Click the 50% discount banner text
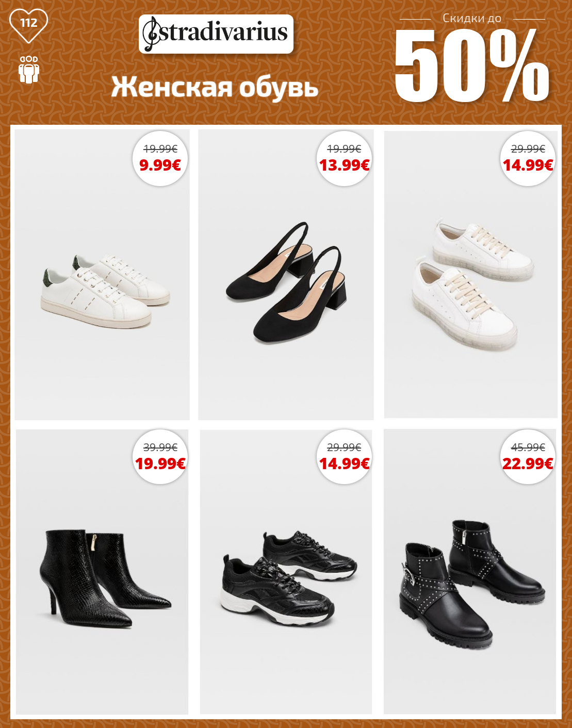The image size is (572, 728). 472,65
